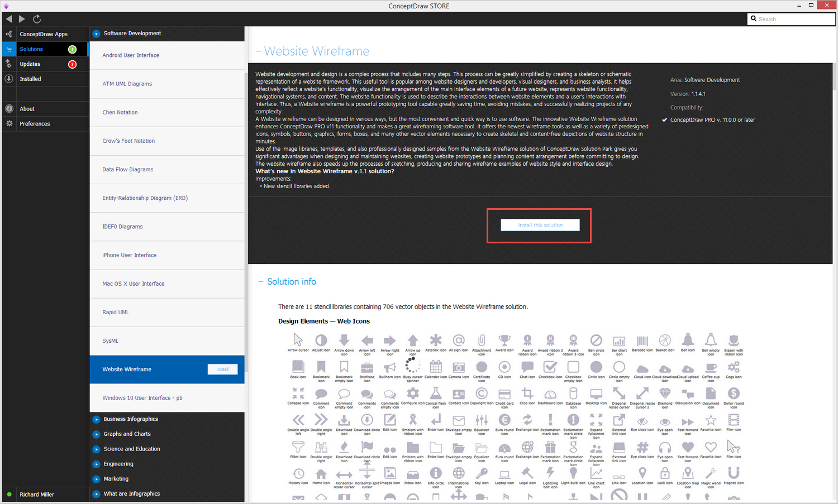Image resolution: width=838 pixels, height=504 pixels.
Task: Open Preferences in the sidebar
Action: tap(45, 124)
